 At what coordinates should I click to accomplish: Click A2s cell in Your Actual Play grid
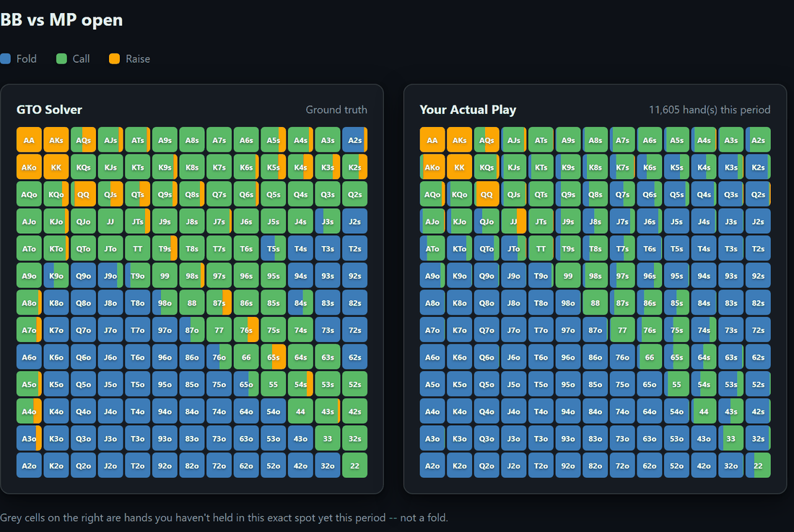tap(758, 140)
